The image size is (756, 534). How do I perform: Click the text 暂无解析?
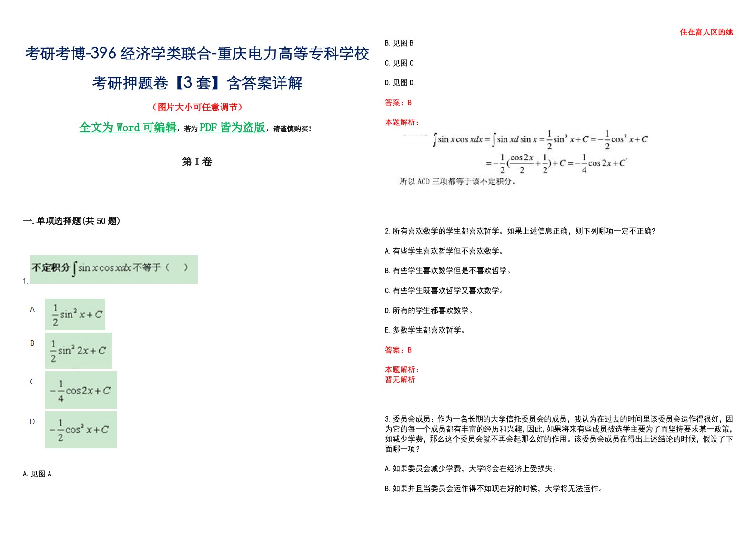[400, 380]
